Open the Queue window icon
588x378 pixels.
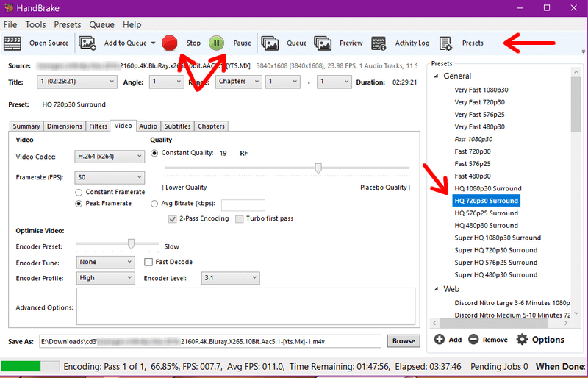[270, 43]
